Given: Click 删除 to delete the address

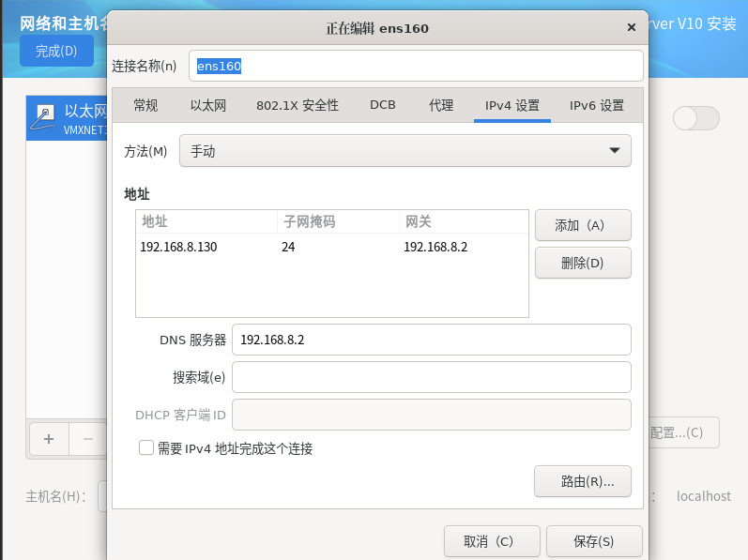Looking at the screenshot, I should (583, 263).
